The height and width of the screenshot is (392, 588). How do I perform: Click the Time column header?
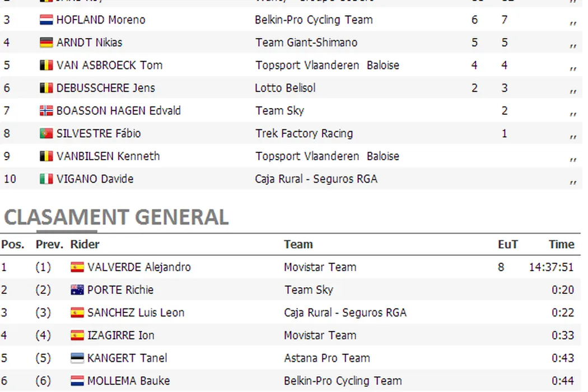tap(561, 244)
